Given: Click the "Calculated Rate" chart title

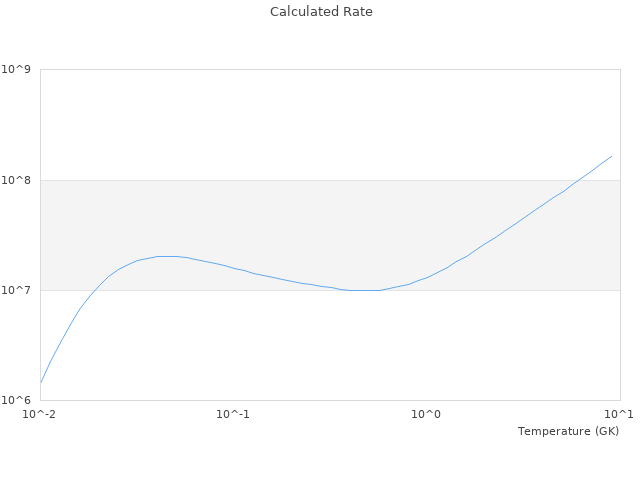Looking at the screenshot, I should [x=320, y=12].
